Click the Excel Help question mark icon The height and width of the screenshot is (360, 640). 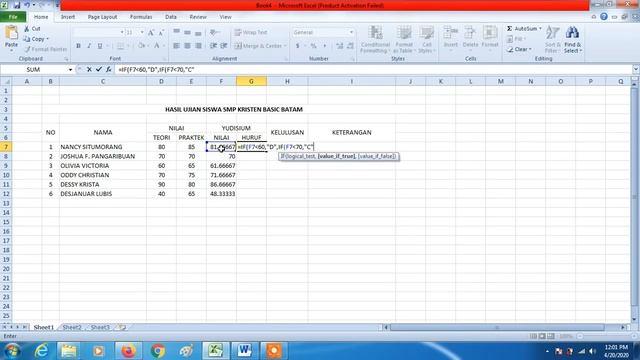pos(604,17)
